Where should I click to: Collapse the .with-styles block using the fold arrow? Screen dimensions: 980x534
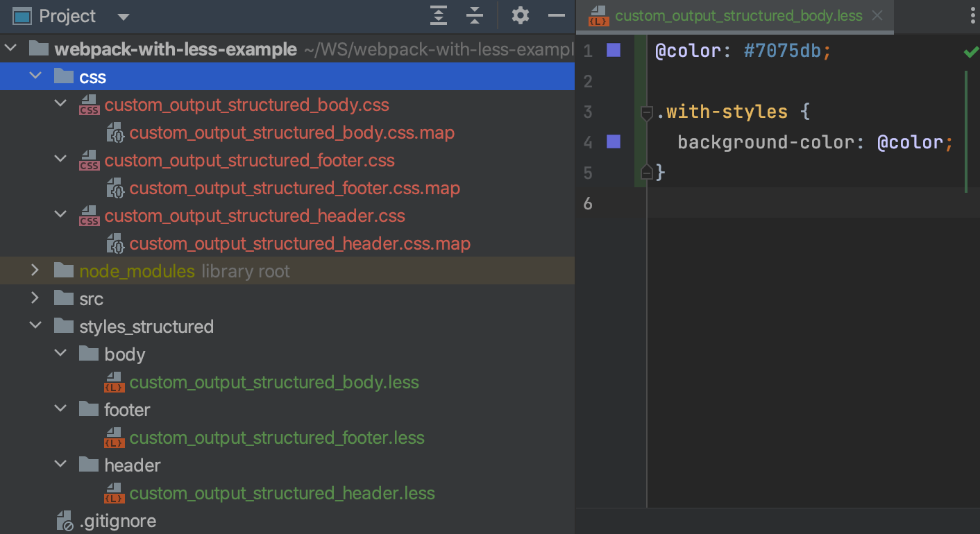[x=647, y=112]
